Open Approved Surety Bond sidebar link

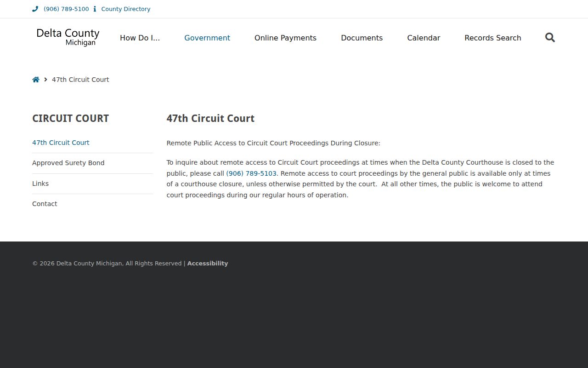(68, 163)
